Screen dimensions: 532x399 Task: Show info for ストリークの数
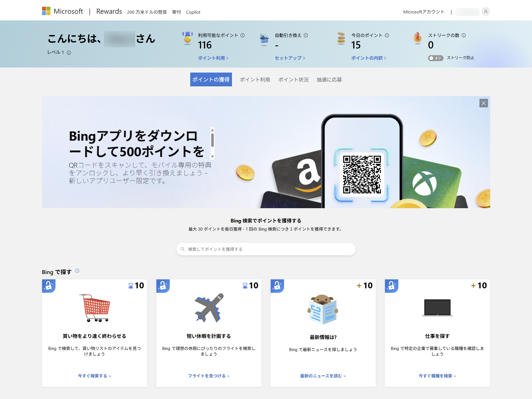(x=464, y=35)
